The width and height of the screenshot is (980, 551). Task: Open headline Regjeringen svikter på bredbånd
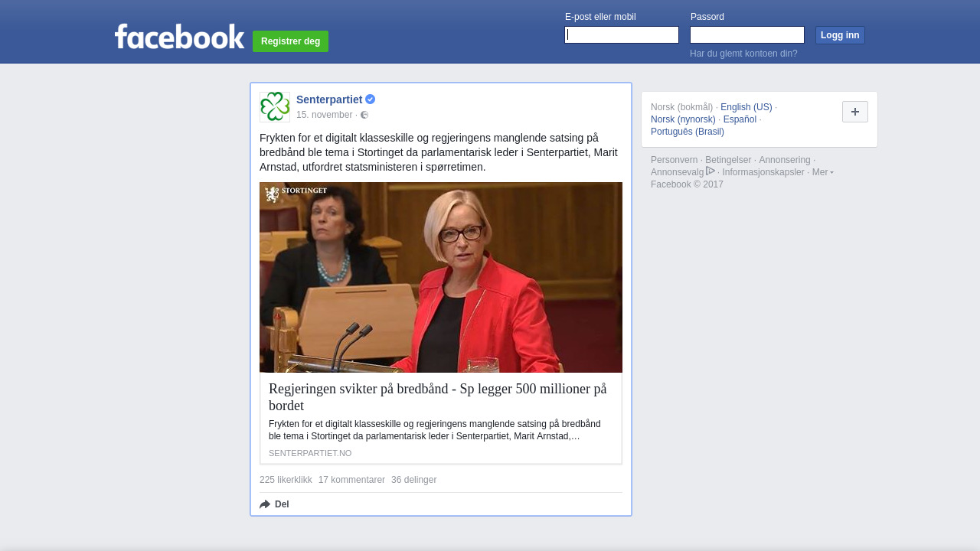coord(438,397)
